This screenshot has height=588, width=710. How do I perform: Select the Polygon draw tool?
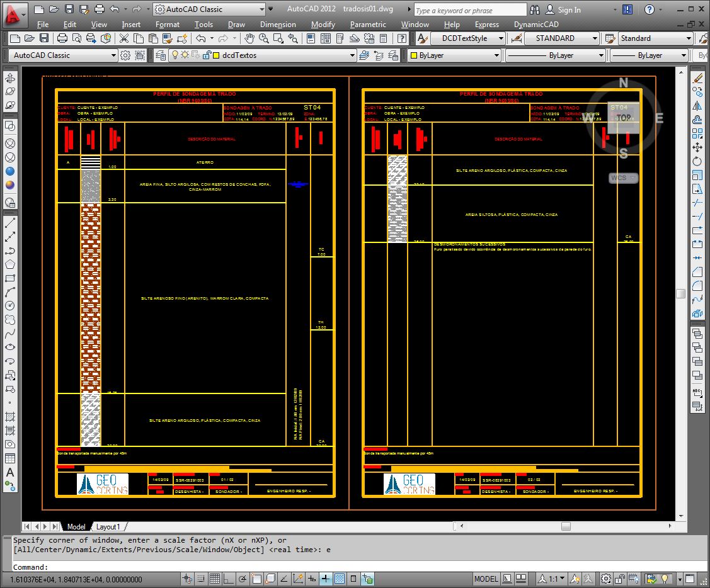click(x=10, y=264)
